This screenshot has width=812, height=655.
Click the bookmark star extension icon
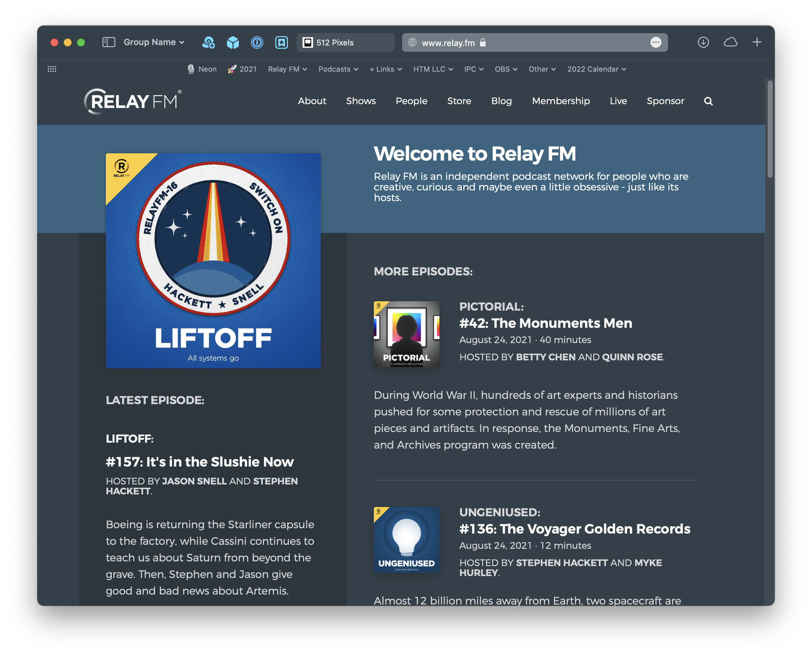click(281, 42)
